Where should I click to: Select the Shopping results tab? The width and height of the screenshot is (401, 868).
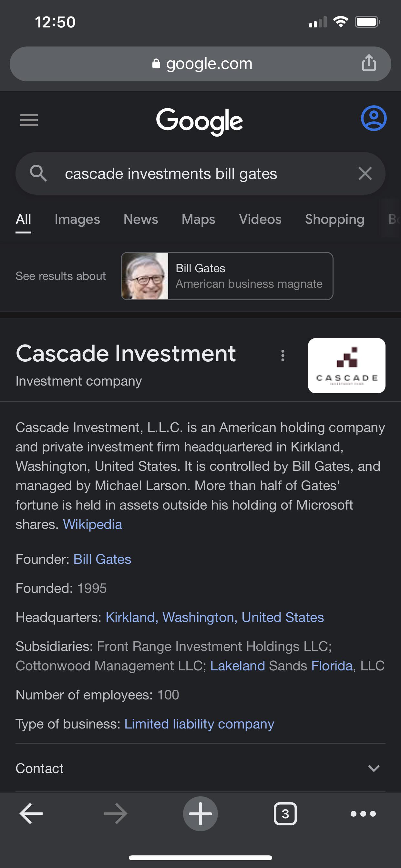334,219
